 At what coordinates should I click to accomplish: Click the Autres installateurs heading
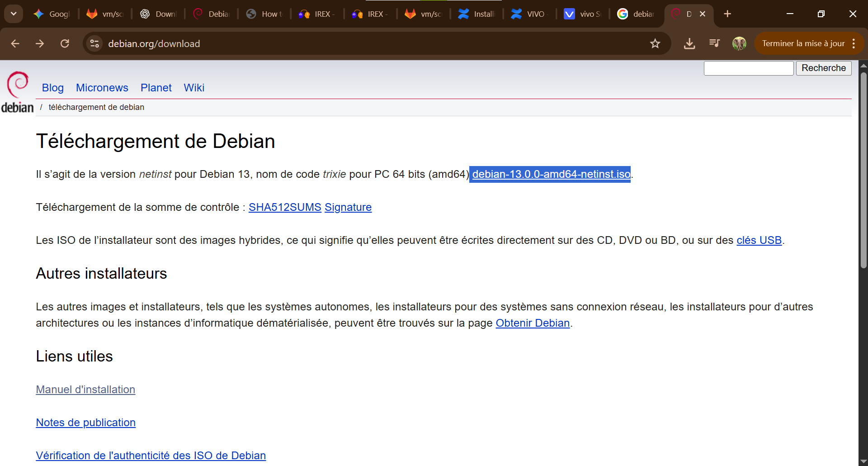pos(101,274)
